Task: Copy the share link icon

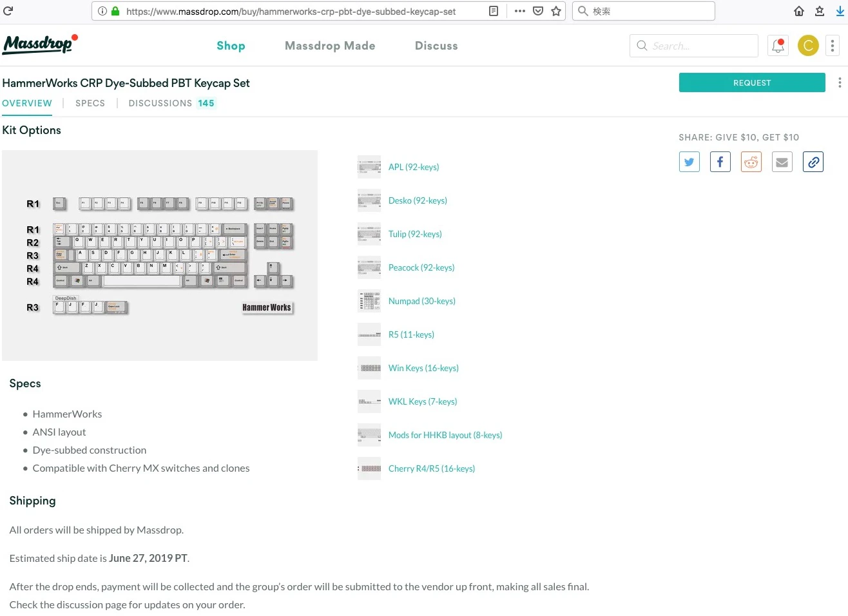Action: [x=813, y=162]
